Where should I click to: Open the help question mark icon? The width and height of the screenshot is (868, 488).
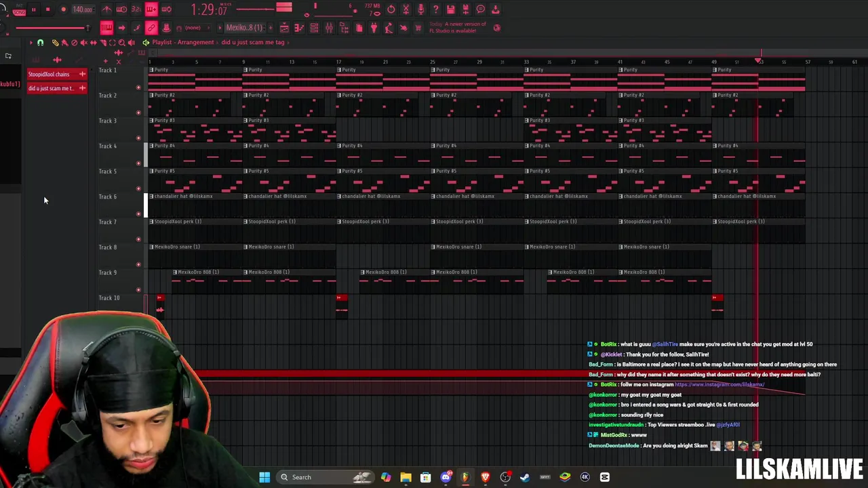point(436,9)
